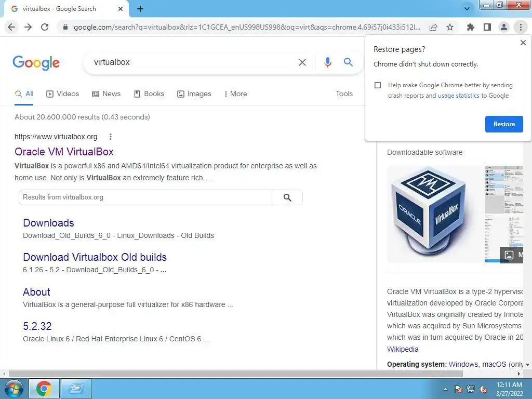Close the virtualbox Google Search tab

pyautogui.click(x=121, y=9)
